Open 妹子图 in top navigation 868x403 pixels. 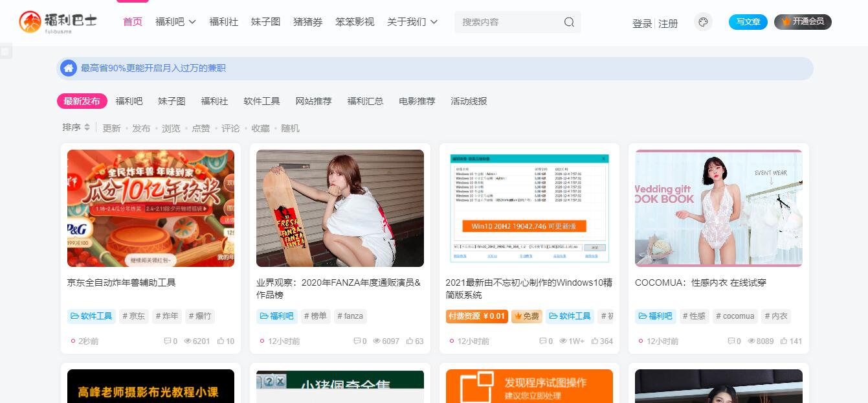point(266,22)
